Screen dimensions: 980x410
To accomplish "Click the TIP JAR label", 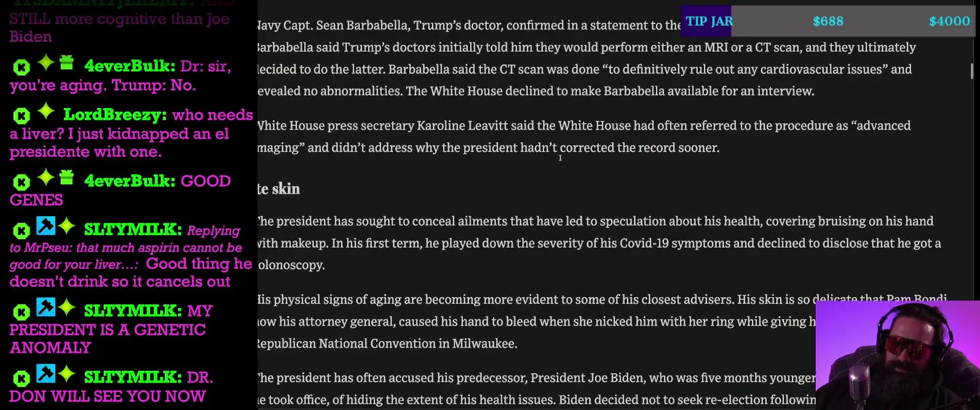I will point(708,21).
